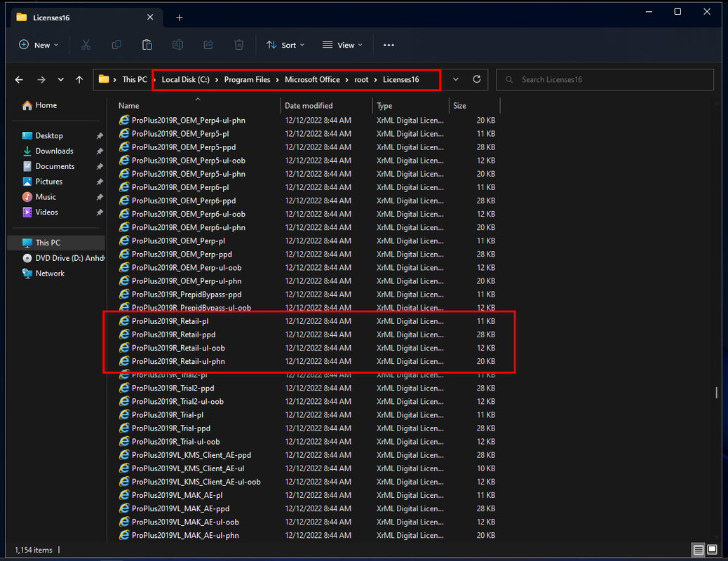The image size is (728, 561).
Task: Click the Copy icon in toolbar
Action: (116, 45)
